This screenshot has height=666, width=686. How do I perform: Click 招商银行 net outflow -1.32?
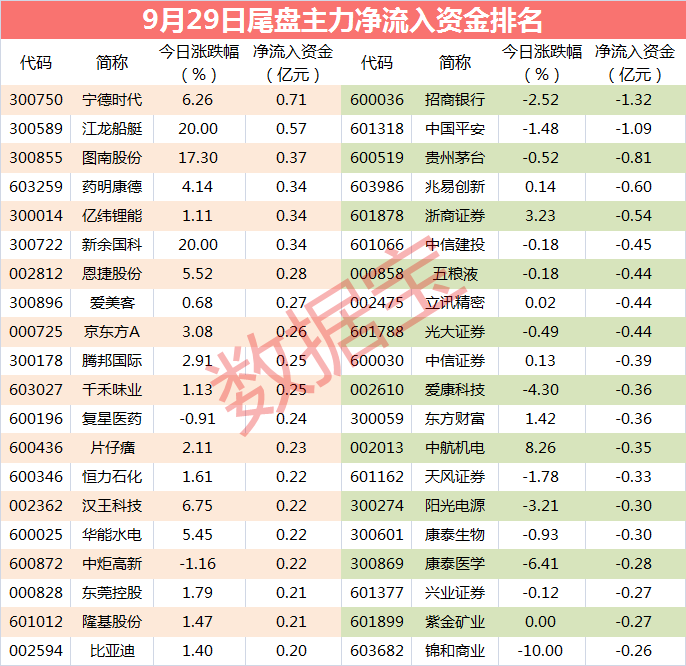pyautogui.click(x=634, y=100)
